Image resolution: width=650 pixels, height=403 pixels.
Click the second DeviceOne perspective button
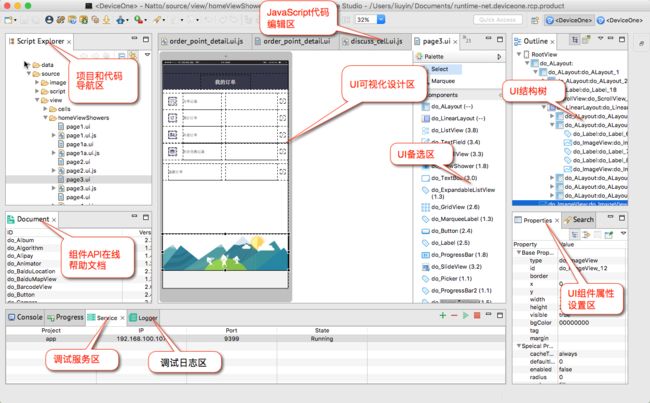tap(620, 20)
